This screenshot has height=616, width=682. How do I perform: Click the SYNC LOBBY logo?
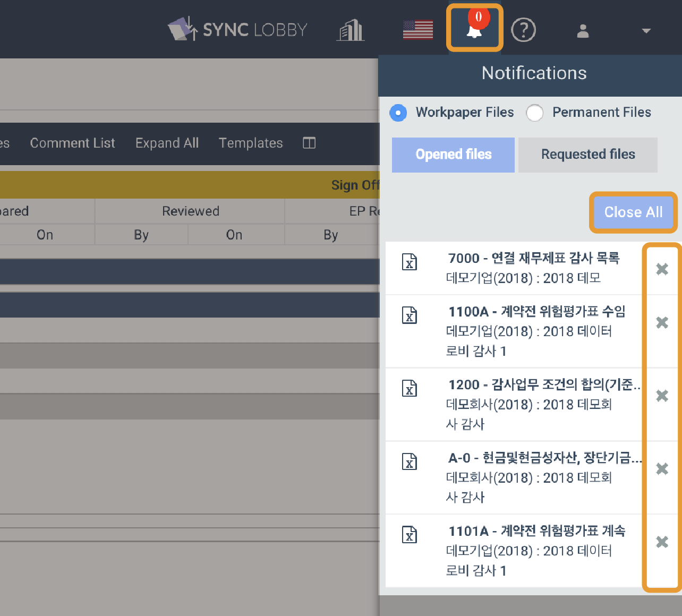pos(237,29)
